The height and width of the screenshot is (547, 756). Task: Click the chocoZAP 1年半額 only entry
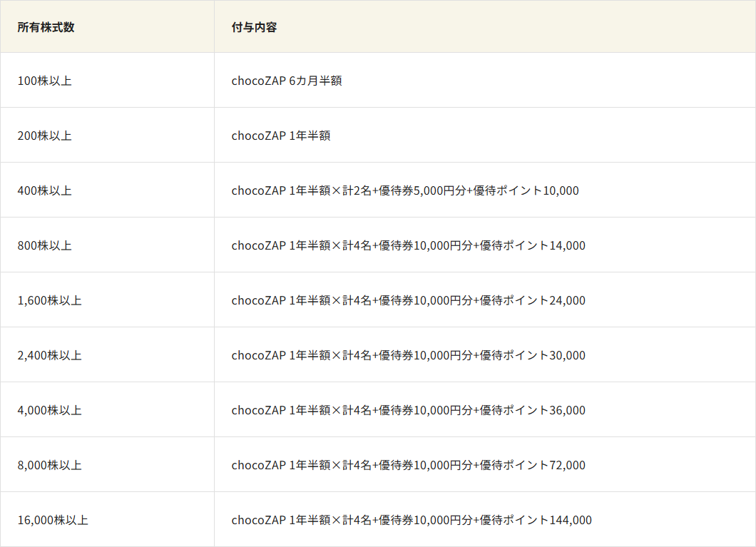pyautogui.click(x=281, y=136)
